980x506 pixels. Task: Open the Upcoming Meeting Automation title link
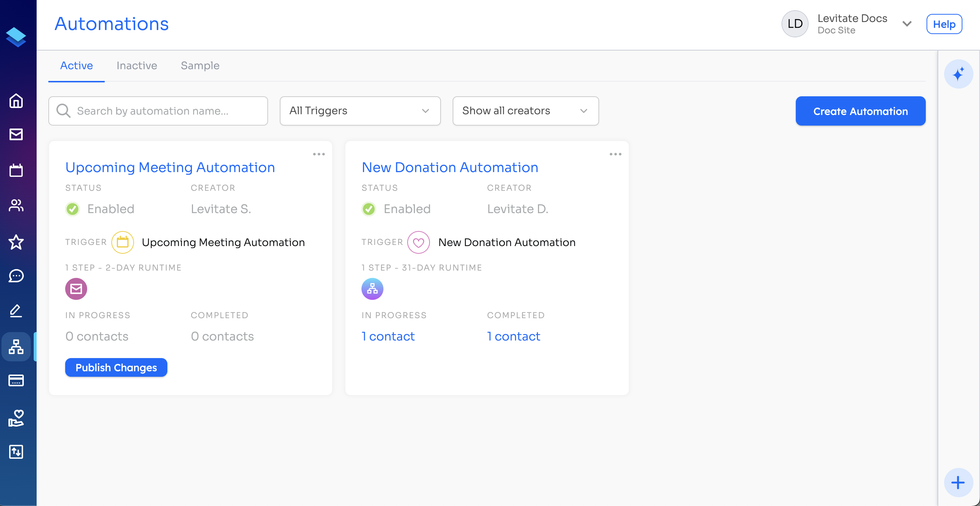click(x=170, y=167)
